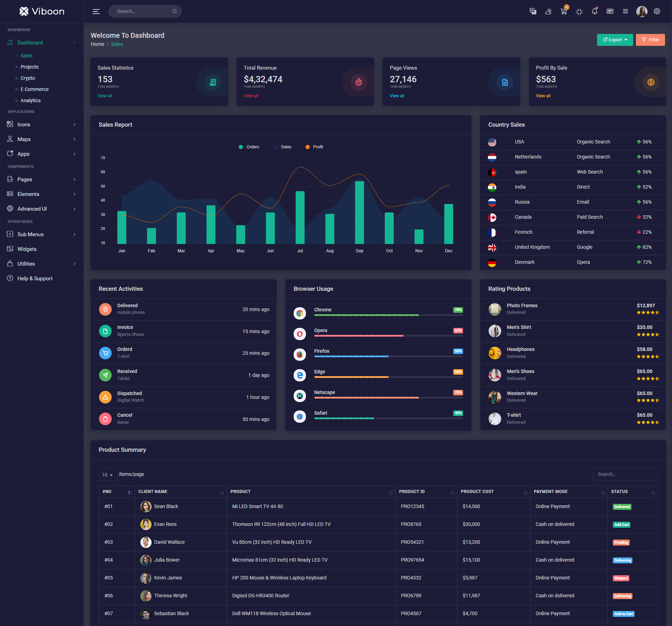Toggle the Orders legend series
Image resolution: width=672 pixels, height=626 pixels.
coord(249,147)
